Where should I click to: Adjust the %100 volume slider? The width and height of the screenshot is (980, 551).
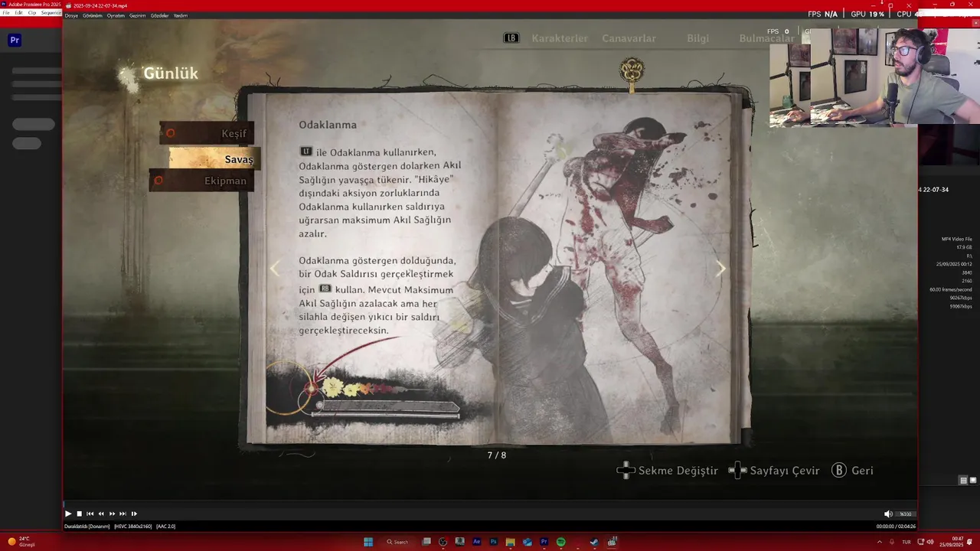pos(905,514)
